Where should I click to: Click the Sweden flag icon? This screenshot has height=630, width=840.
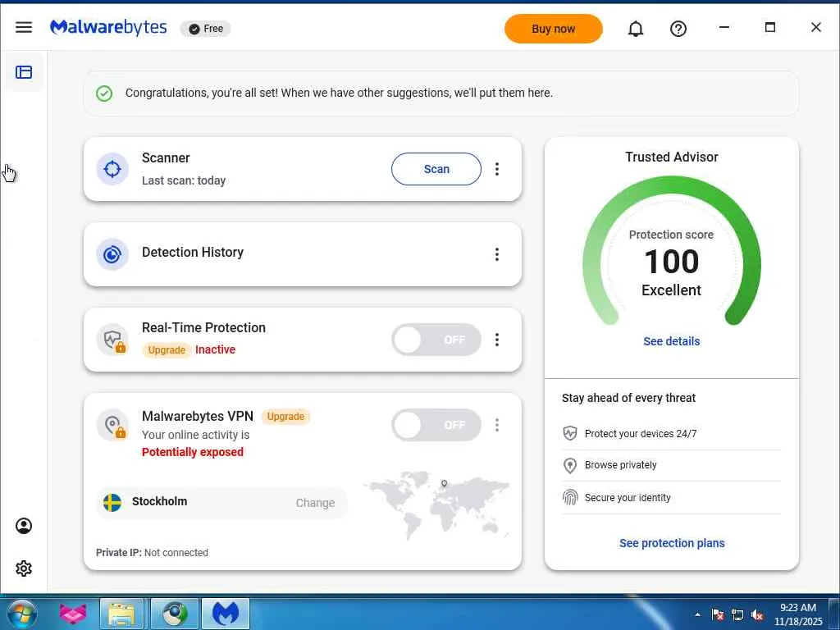[x=112, y=503]
